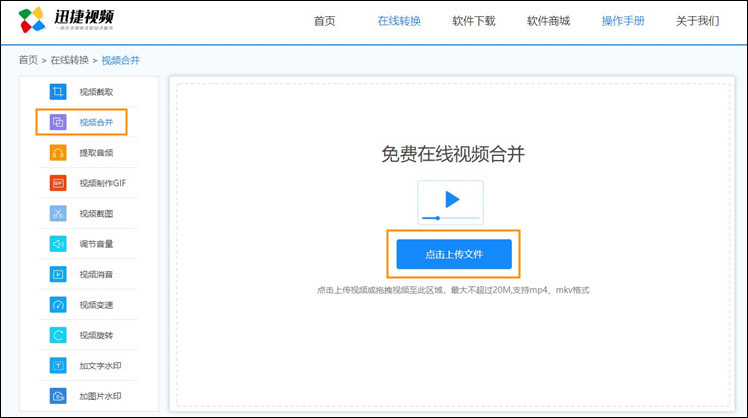Click the video play thumbnail icon
The height and width of the screenshot is (418, 748).
click(x=450, y=202)
